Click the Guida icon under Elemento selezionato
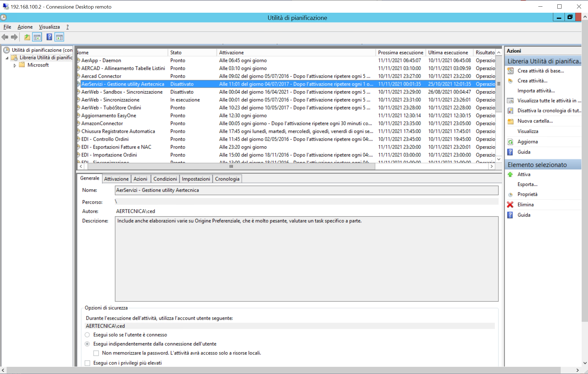Screen dimensions: 588x374 [510, 215]
